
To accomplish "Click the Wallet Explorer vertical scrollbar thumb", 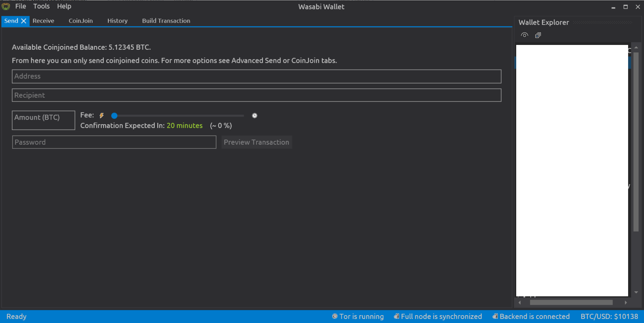I will pos(636,142).
